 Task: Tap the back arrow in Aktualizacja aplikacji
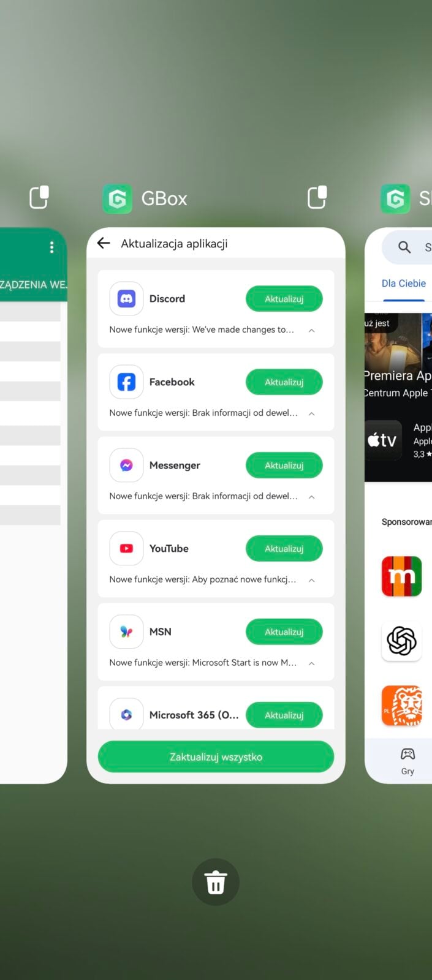104,243
